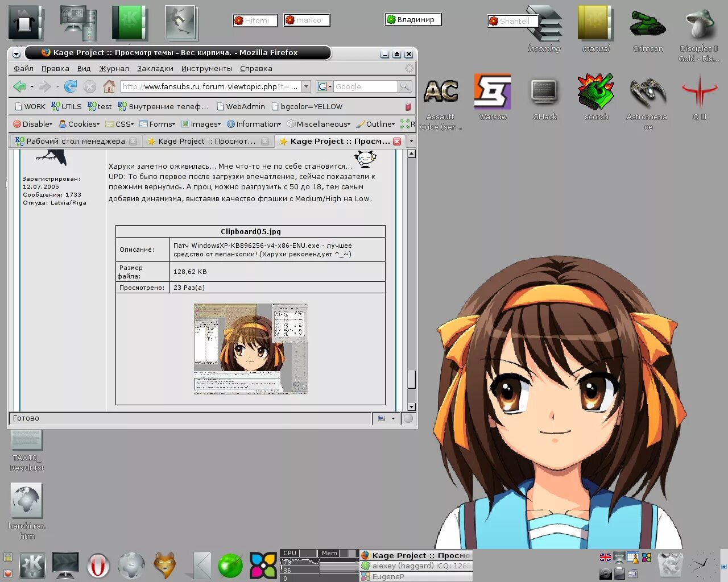Viewport: 728px width, 582px height.
Task: Open the Файл menu
Action: point(23,68)
